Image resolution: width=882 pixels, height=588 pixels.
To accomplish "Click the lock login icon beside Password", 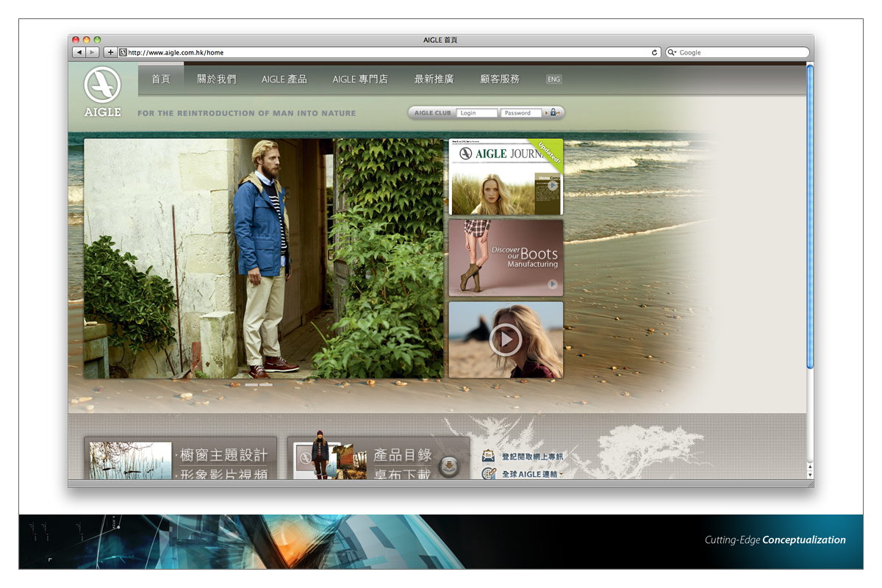I will [553, 112].
